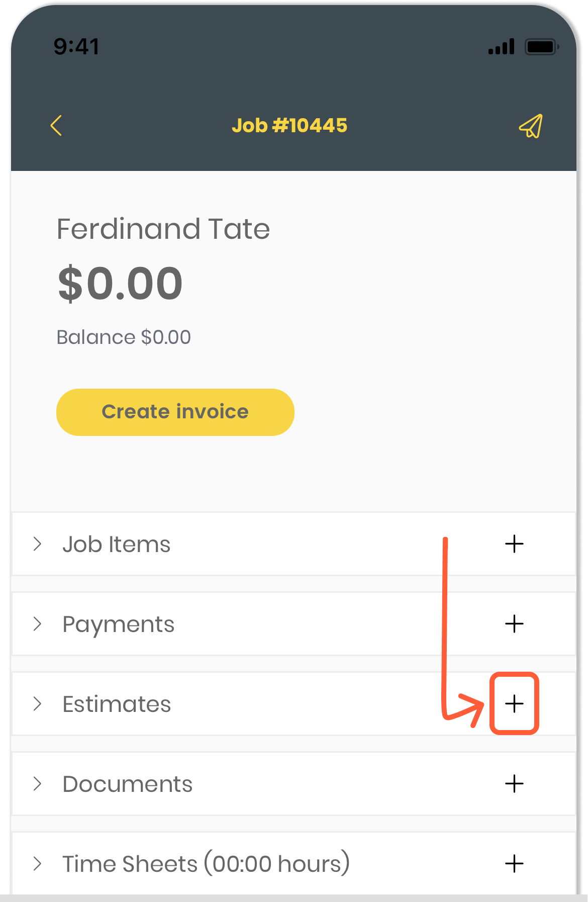Tap the paper plane send icon
The width and height of the screenshot is (588, 902).
[531, 126]
